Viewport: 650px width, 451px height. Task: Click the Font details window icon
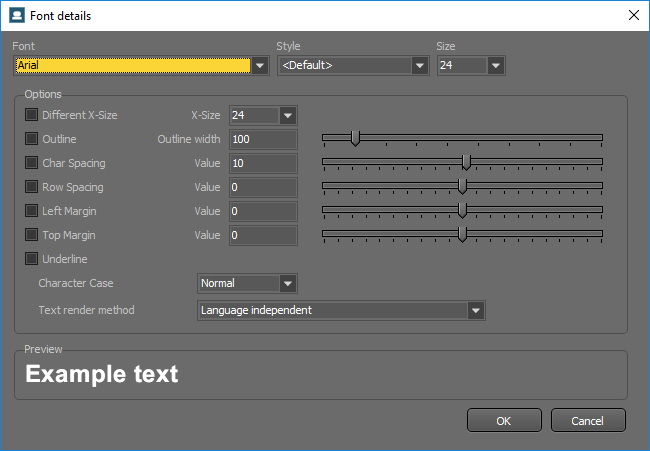17,16
